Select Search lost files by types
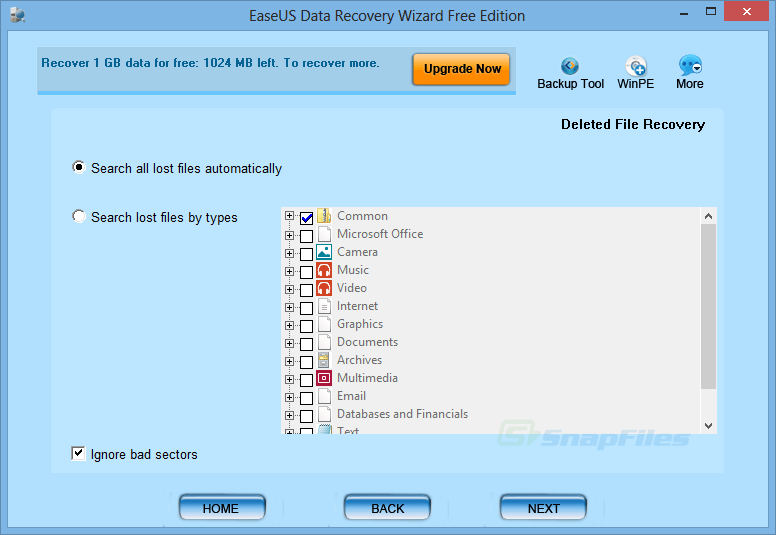776x535 pixels. 79,216
